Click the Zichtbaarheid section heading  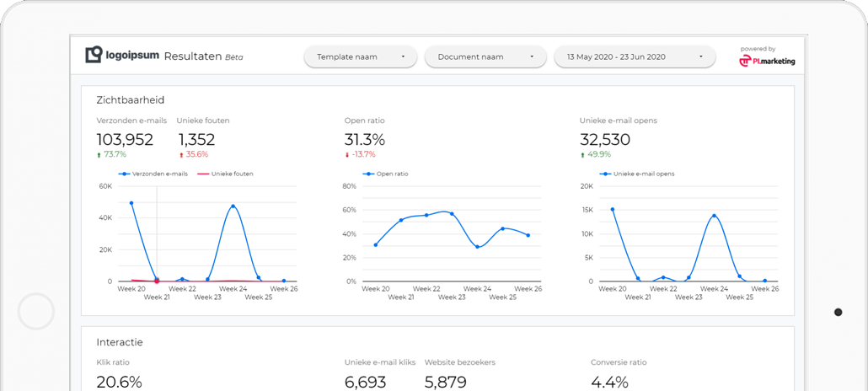[130, 100]
